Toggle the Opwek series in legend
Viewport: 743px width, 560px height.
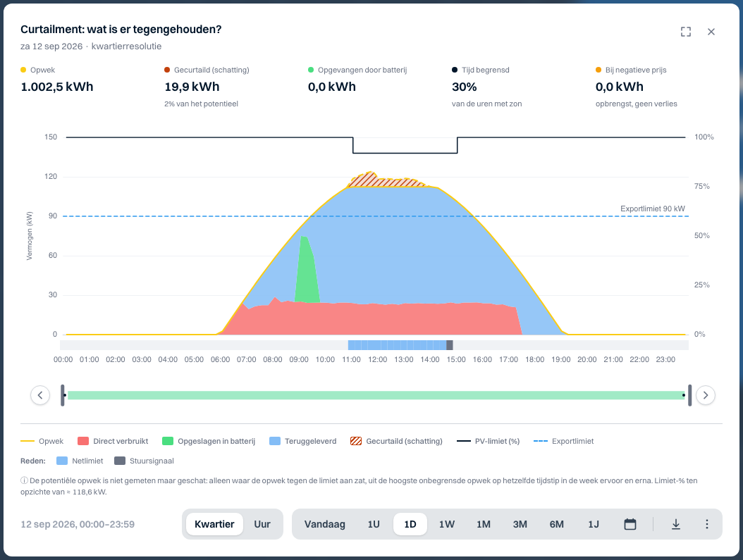click(42, 441)
